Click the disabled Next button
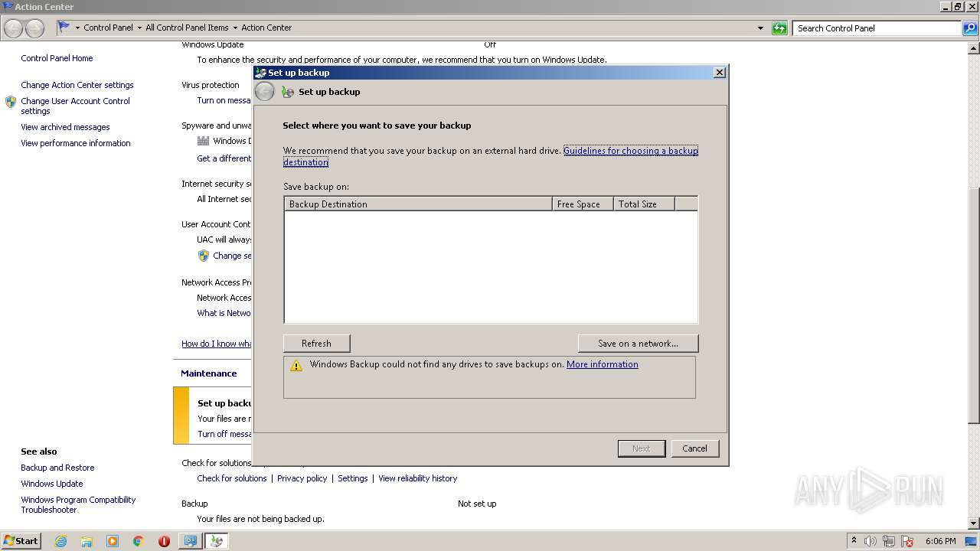The image size is (980, 551). point(641,448)
